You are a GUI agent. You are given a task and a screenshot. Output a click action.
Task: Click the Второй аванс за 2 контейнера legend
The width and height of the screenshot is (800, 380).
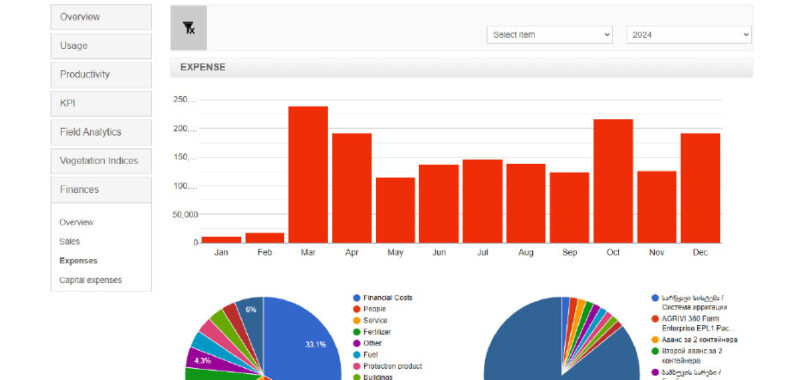click(687, 355)
